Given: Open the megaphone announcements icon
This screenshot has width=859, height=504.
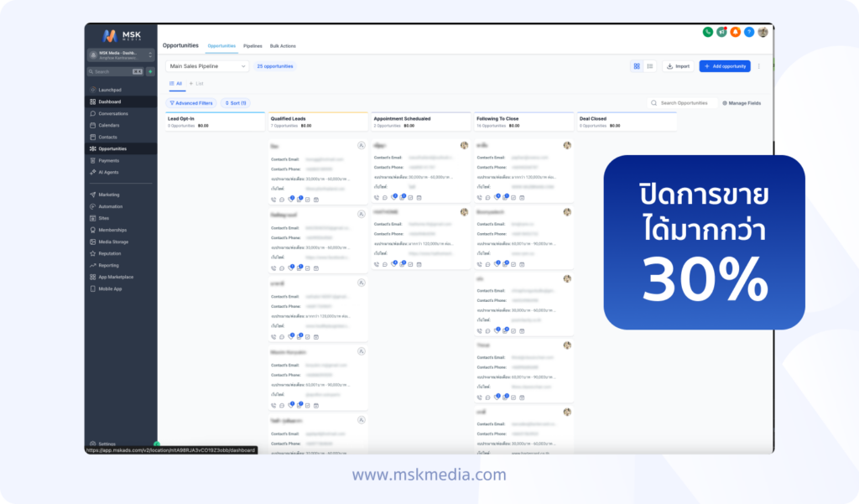Looking at the screenshot, I should pyautogui.click(x=721, y=33).
